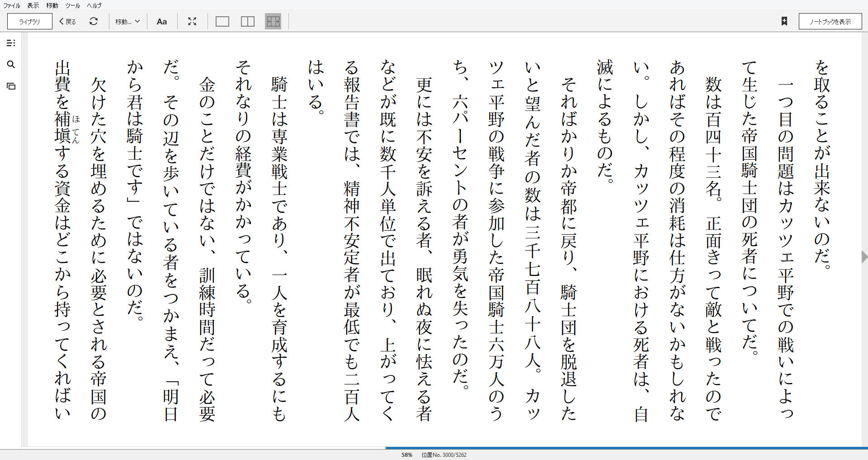
Task: Click the line containing 三千七百八十八人
Action: [533, 240]
